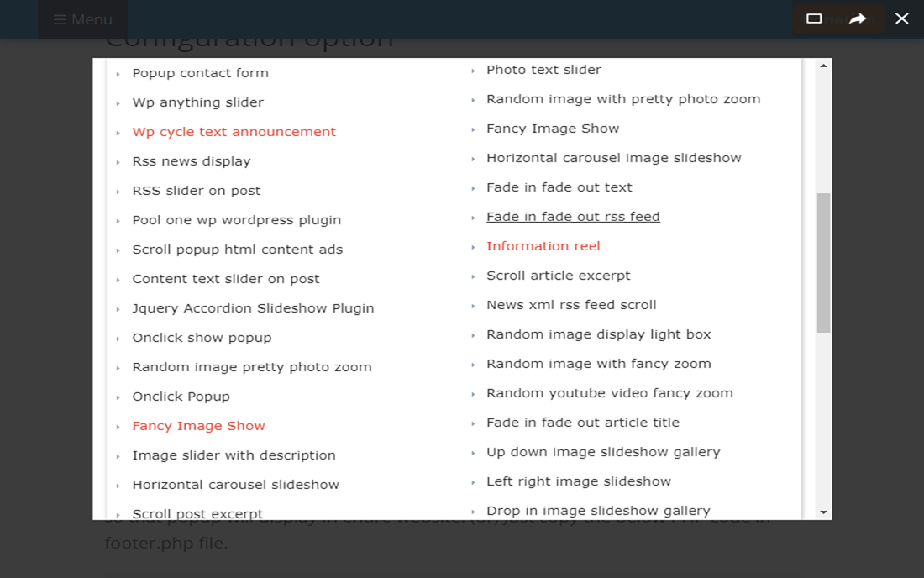Open the Pool one wp wordpress plugin link

point(236,220)
